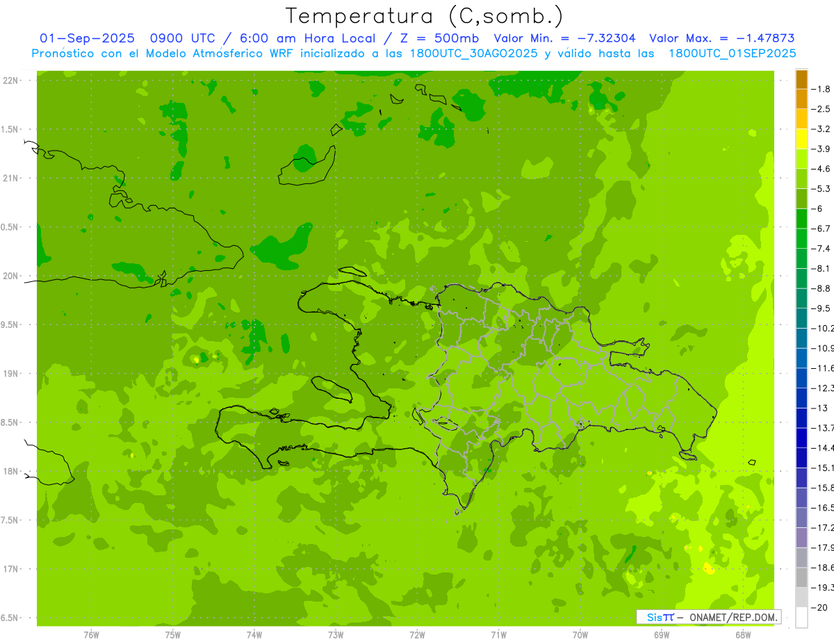Select the valid-until time "1800UTC_01SEP2025"
This screenshot has width=834, height=644.
click(x=732, y=53)
